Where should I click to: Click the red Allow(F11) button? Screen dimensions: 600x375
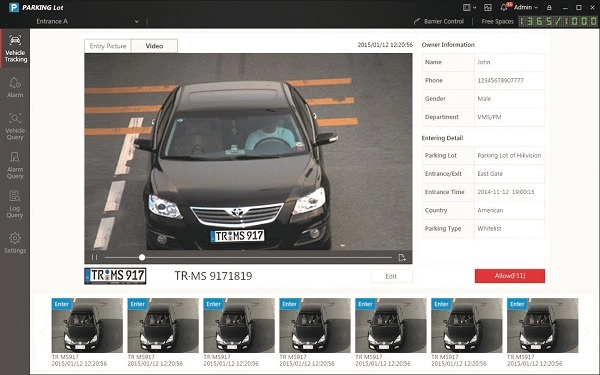point(510,276)
